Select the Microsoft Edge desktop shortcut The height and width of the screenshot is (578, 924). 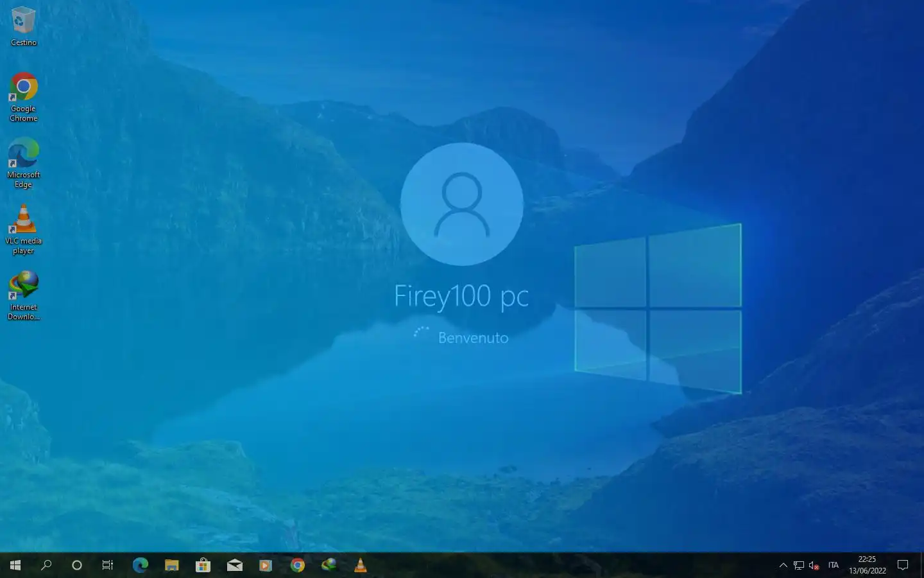pos(23,163)
